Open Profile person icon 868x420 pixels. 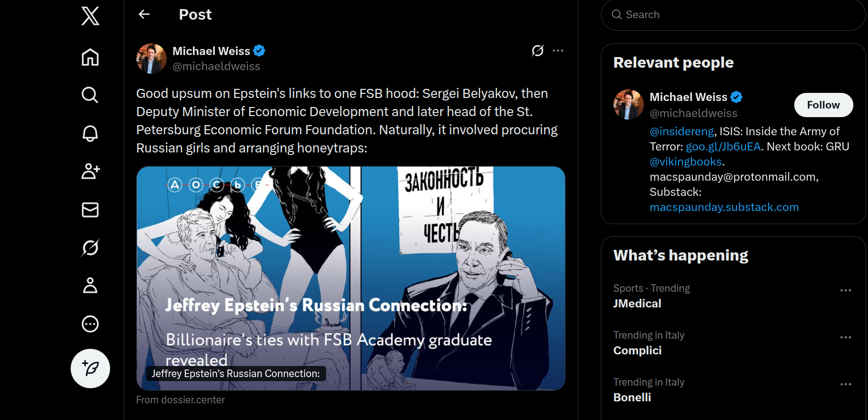point(90,286)
